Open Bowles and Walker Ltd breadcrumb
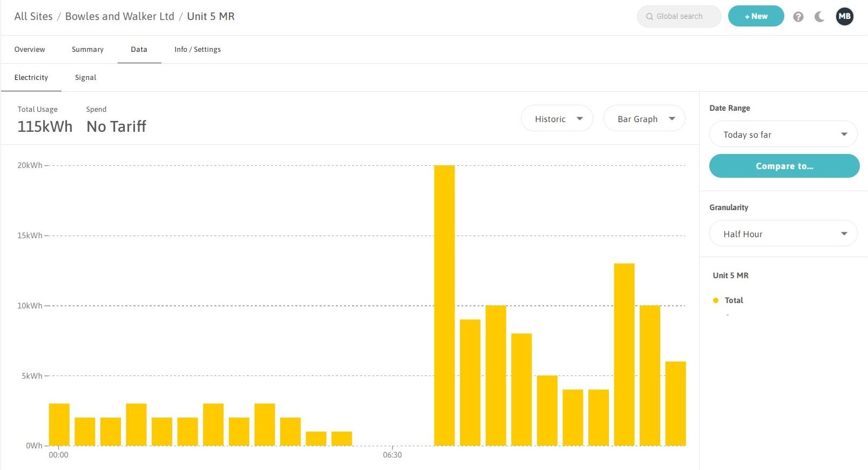The height and width of the screenshot is (470, 868). (x=120, y=16)
